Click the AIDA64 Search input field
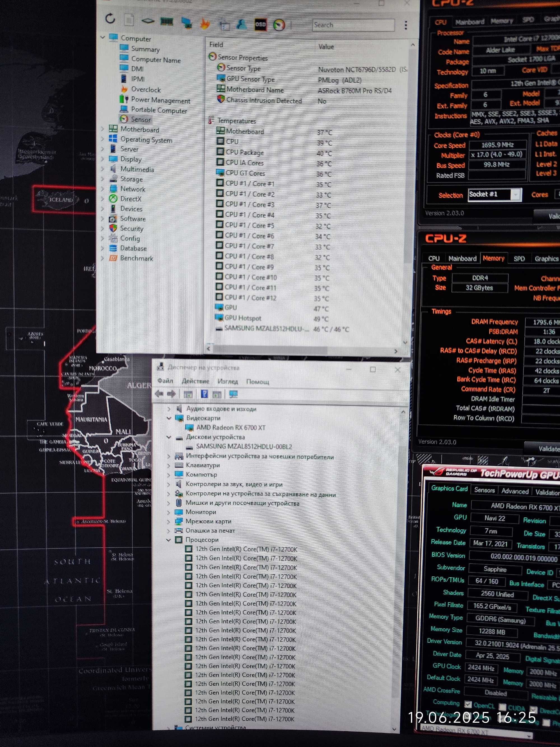Image resolution: width=560 pixels, height=747 pixels. coord(353,25)
